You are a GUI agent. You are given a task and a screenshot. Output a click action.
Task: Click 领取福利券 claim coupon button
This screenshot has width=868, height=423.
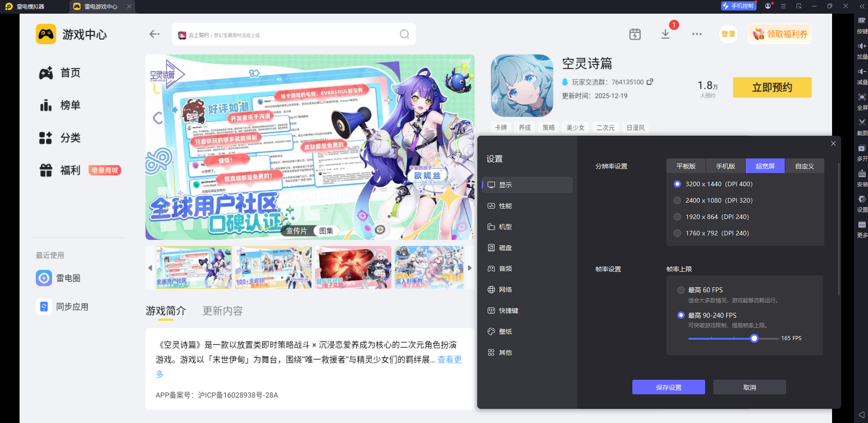(780, 34)
